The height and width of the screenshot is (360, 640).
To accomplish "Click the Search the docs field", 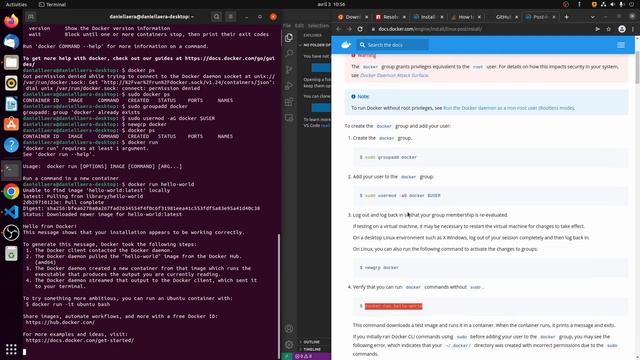I will tap(393, 45).
